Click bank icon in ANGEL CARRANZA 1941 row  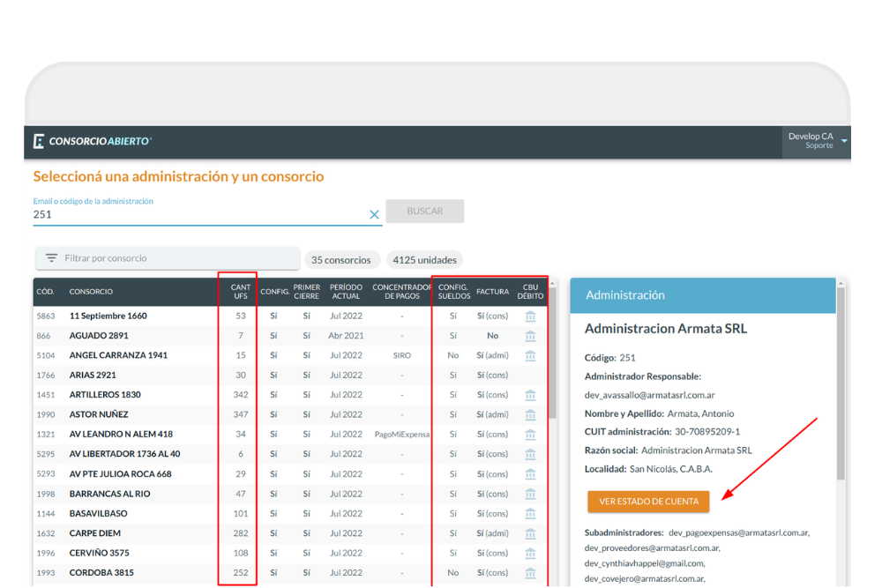tap(530, 355)
